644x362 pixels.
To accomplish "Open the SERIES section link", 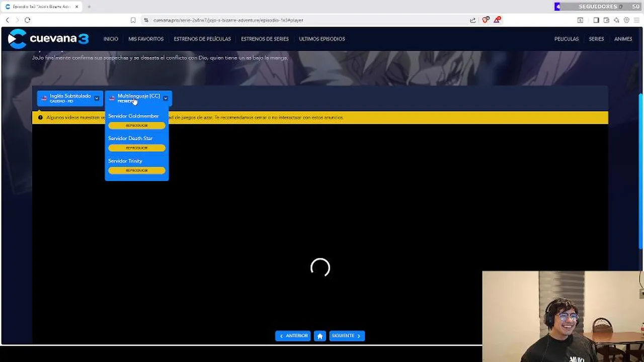I will tap(596, 39).
